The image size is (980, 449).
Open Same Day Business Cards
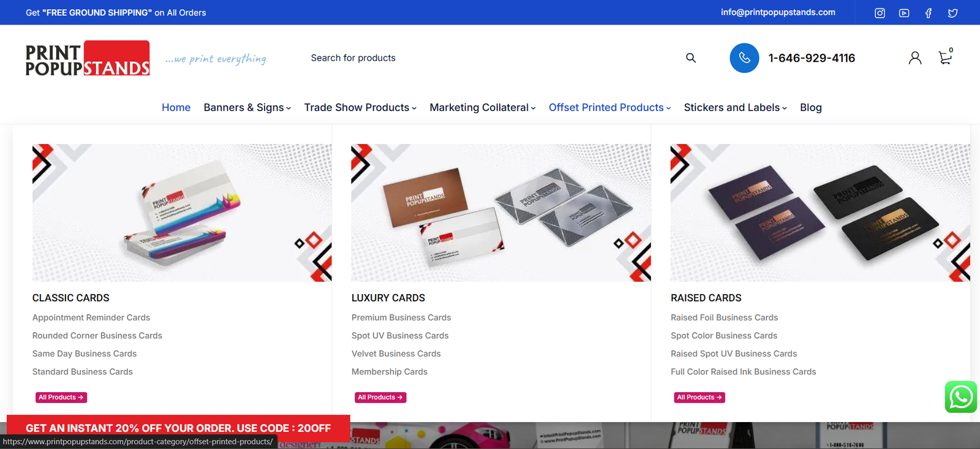(x=85, y=353)
